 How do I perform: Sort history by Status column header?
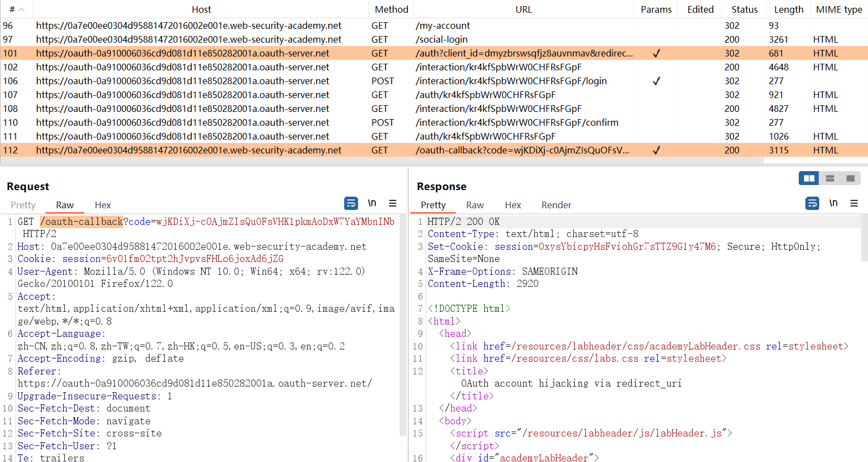[744, 9]
